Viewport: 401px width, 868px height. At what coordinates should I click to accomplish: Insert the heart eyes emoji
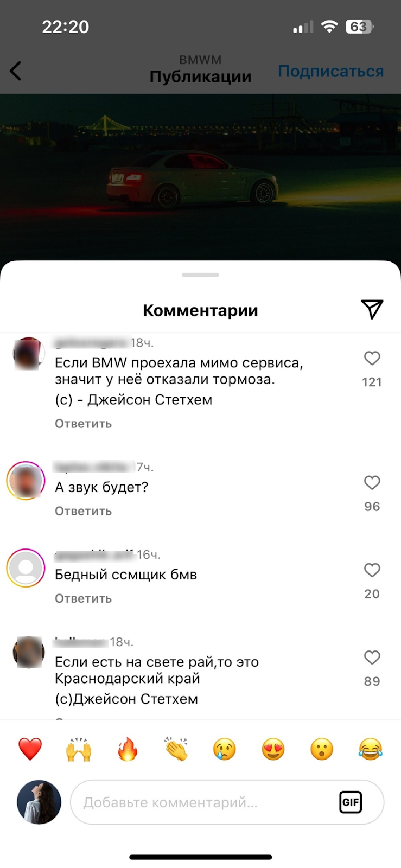click(x=273, y=749)
